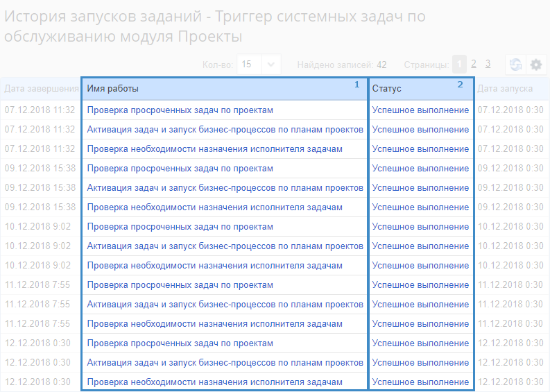This screenshot has width=550, height=392.
Task: Open Проверка необходимости назначения from 12.12.2018 0:30
Action: pos(214,382)
